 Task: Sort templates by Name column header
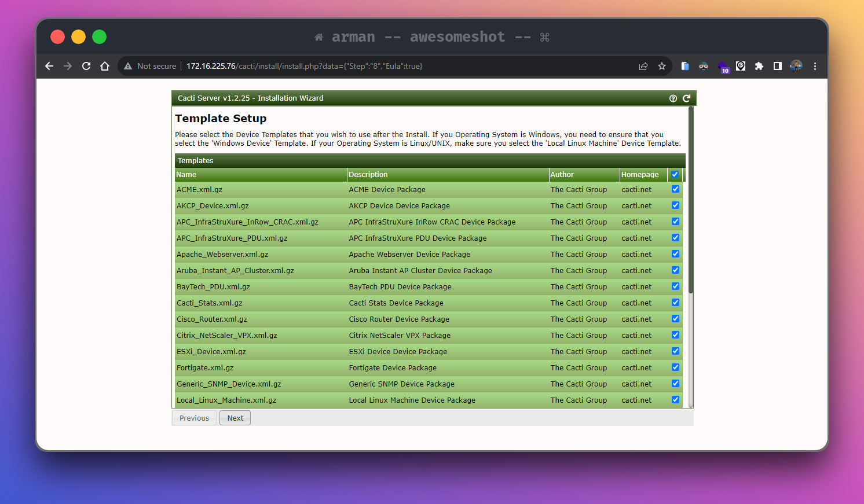[186, 175]
